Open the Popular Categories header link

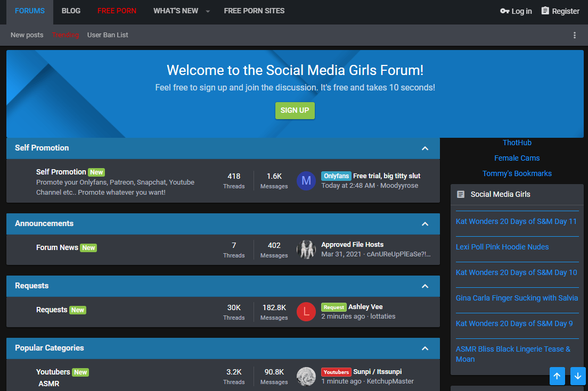50,348
